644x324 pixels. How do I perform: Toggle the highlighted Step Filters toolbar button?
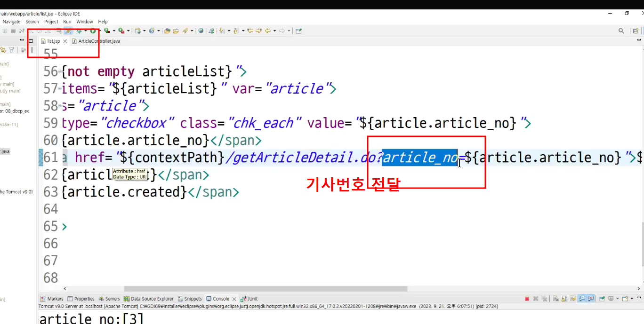[x=68, y=31]
